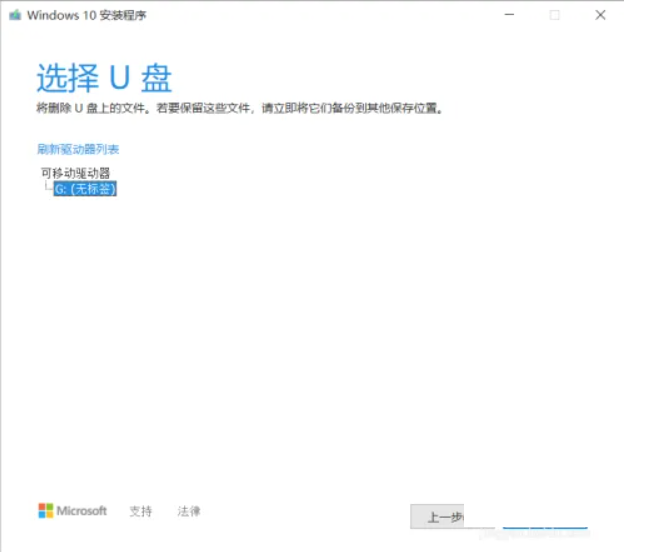The image size is (648, 552).
Task: Click the Microsoft wordmark text in footer
Action: coord(81,510)
